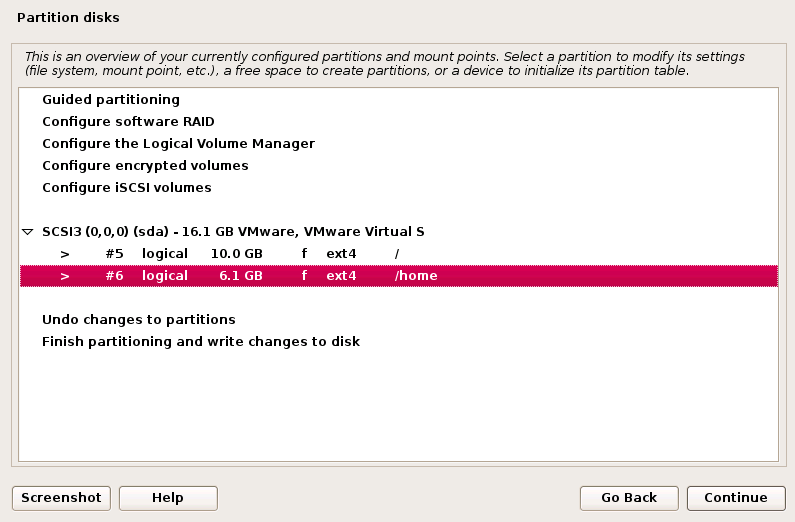Viewport: 795px width, 522px height.
Task: Choose Undo changes to partitions
Action: 139,320
